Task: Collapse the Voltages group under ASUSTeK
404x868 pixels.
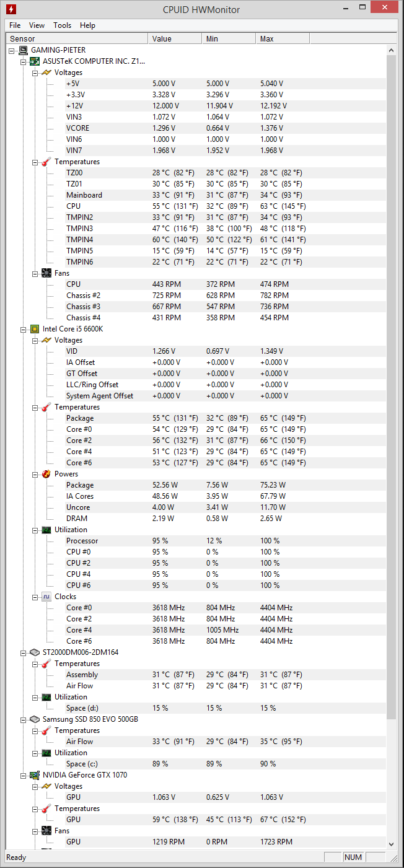Action: 35,72
